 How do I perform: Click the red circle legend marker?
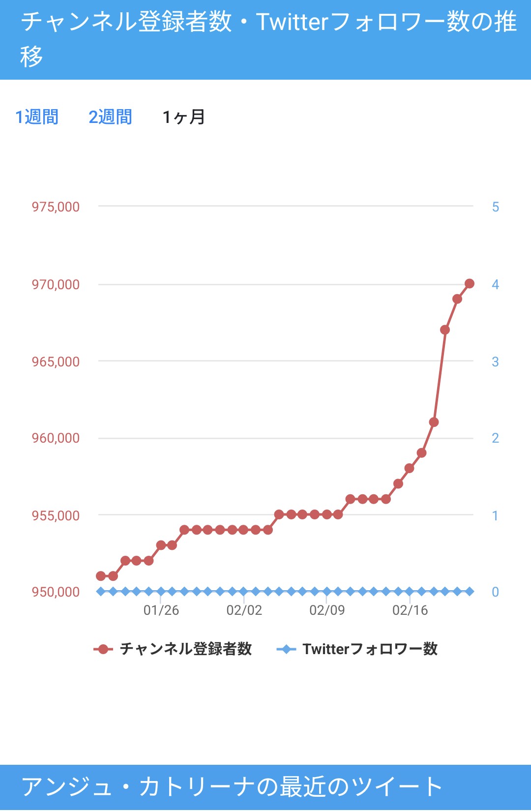point(103,649)
